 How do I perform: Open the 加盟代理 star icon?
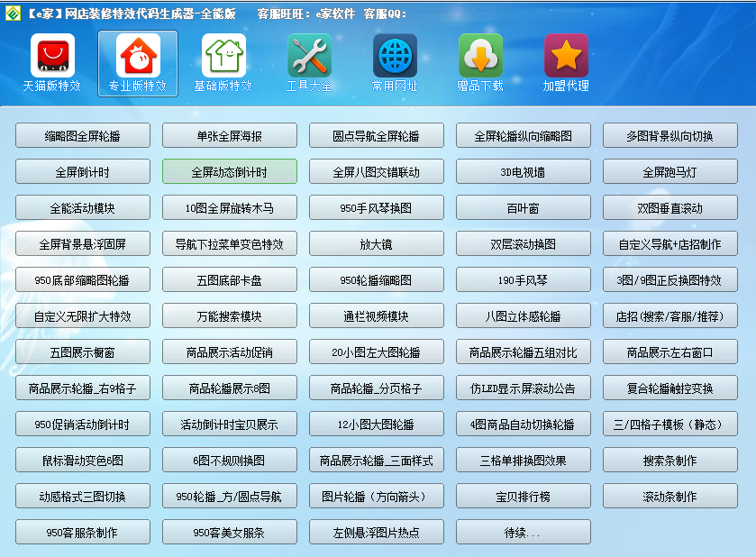tap(566, 56)
